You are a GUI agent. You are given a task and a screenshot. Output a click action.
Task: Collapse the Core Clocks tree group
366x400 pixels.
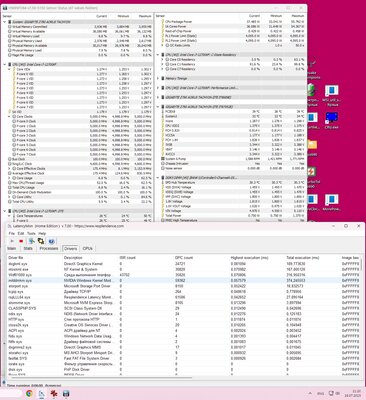[9, 116]
